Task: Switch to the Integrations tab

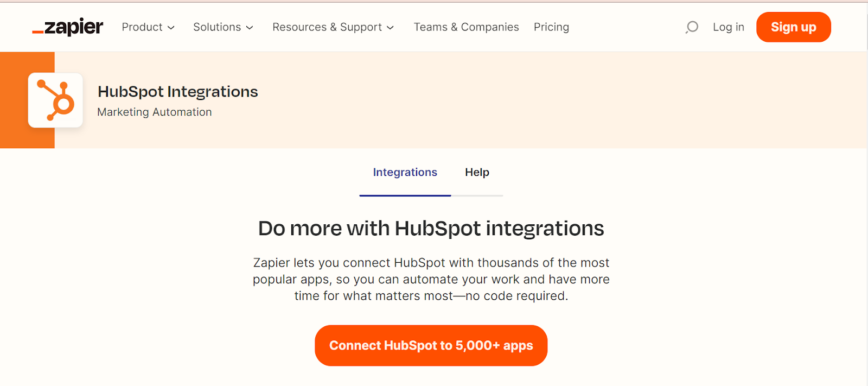Action: [405, 172]
